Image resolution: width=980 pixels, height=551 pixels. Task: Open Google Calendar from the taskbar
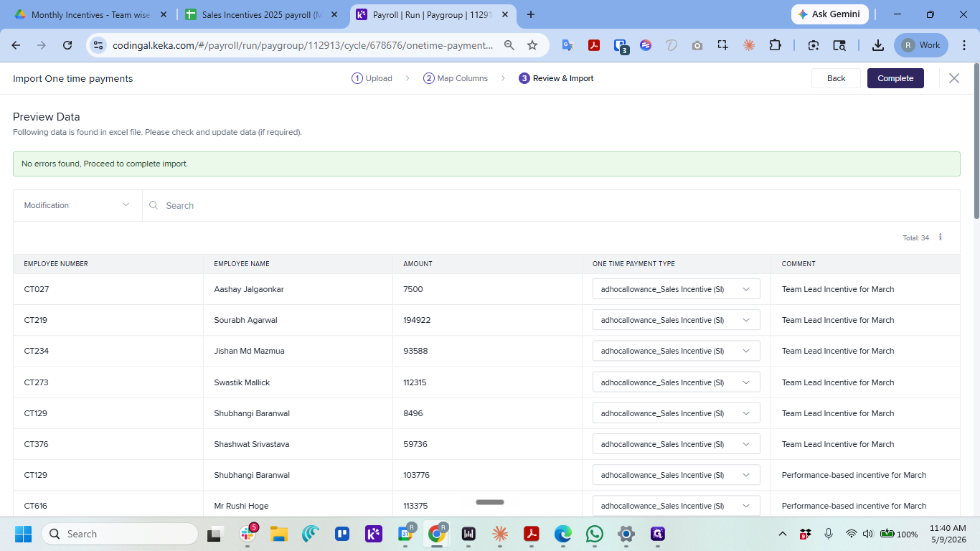[x=405, y=534]
